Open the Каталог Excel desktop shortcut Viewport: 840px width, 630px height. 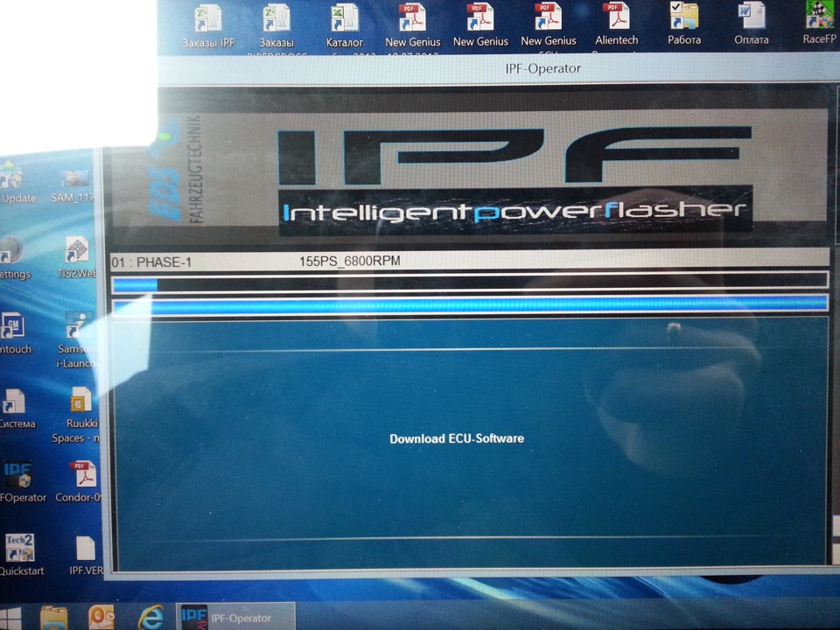[x=344, y=25]
